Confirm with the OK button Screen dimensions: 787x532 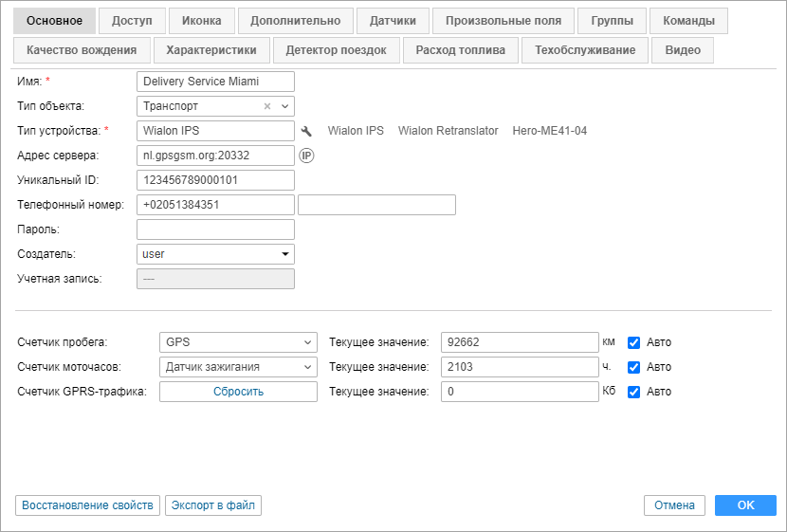click(745, 505)
